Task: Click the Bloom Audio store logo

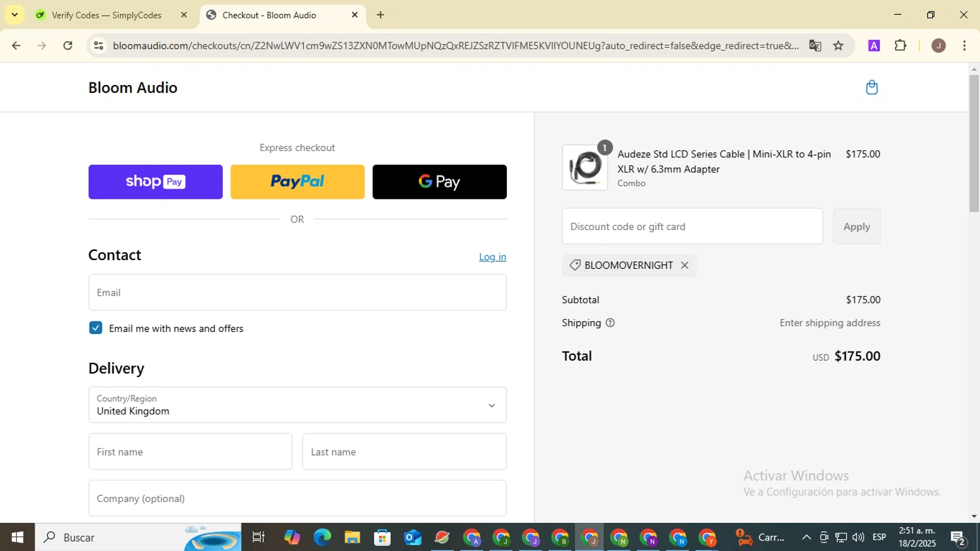Action: click(x=133, y=88)
